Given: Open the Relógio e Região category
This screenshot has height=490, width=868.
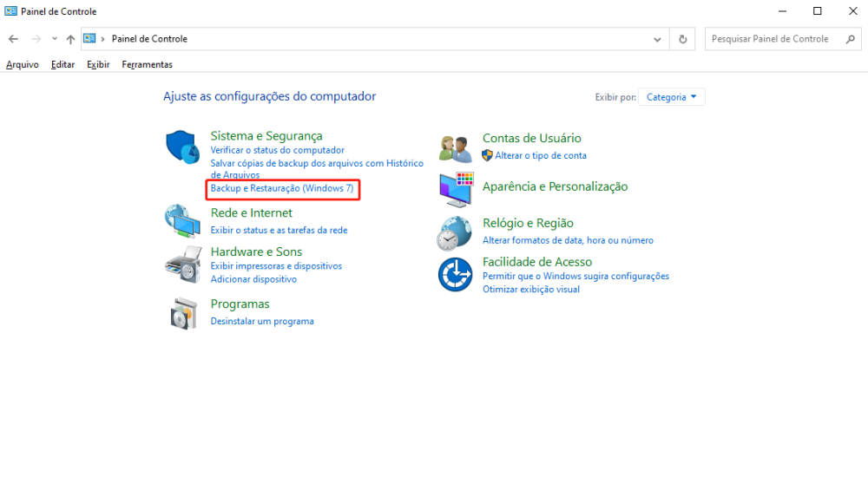Looking at the screenshot, I should (528, 223).
